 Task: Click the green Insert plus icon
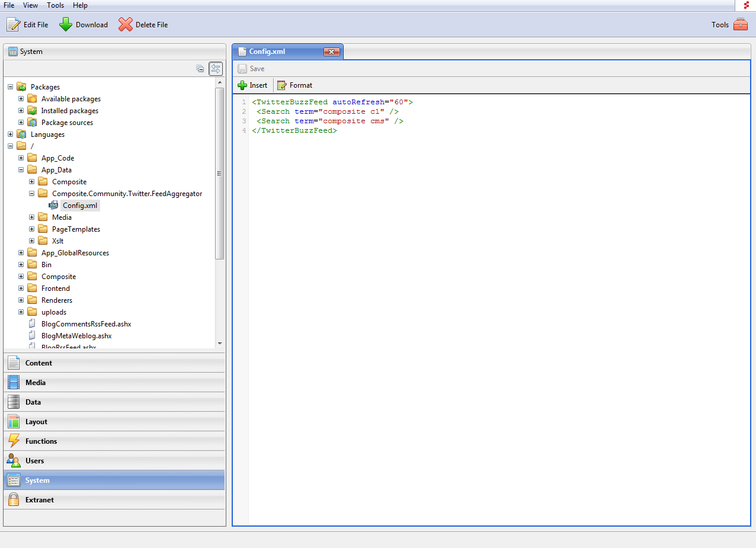click(242, 85)
